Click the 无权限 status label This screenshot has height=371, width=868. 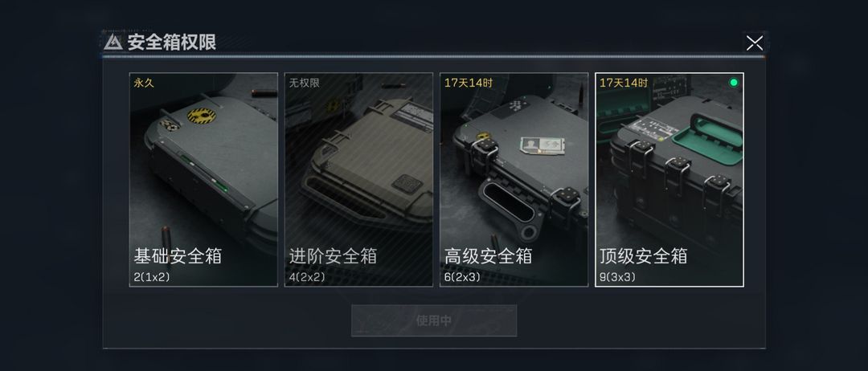(x=304, y=83)
